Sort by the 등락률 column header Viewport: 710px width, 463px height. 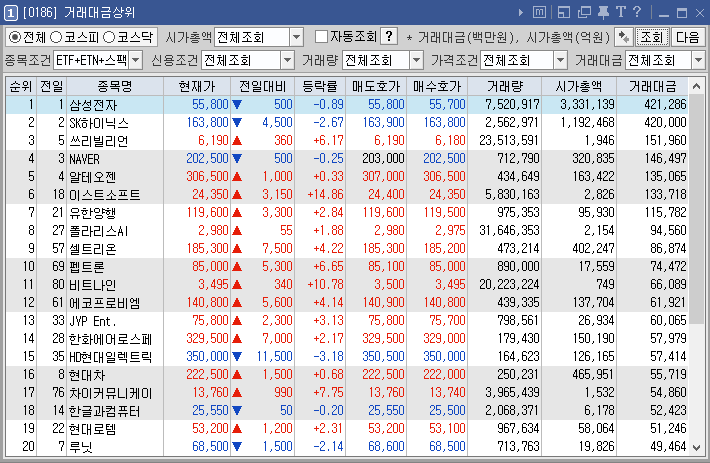click(x=320, y=86)
